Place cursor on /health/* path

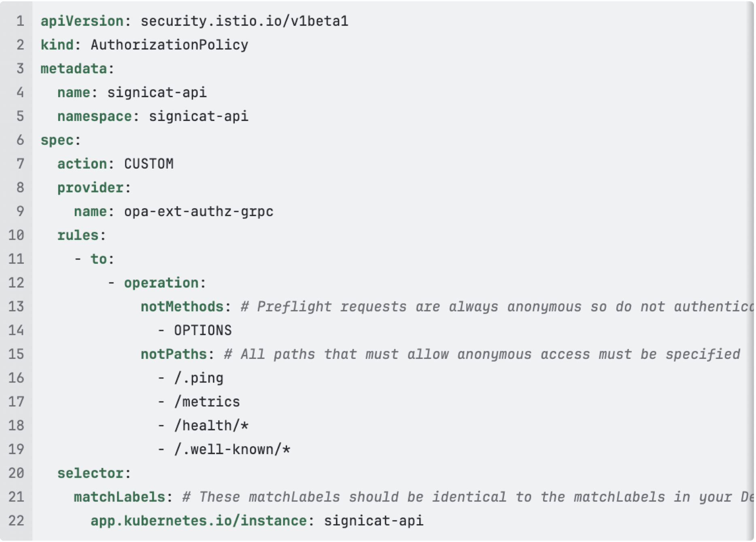click(x=211, y=426)
